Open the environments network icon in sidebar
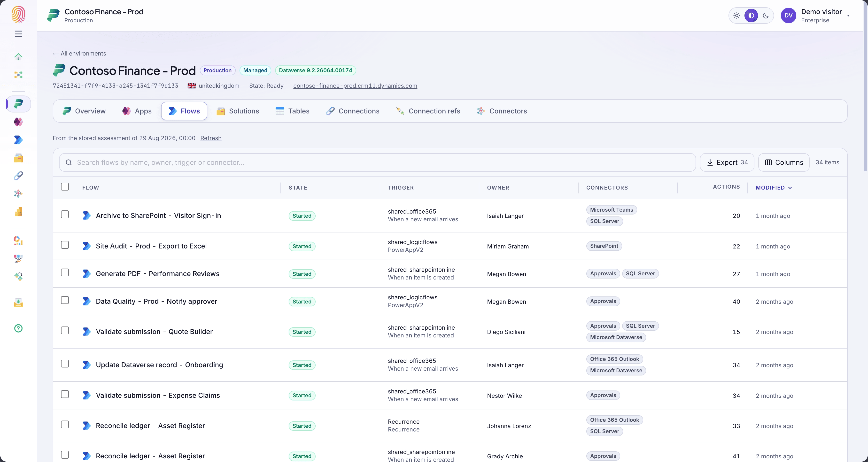Image resolution: width=868 pixels, height=462 pixels. click(18, 74)
